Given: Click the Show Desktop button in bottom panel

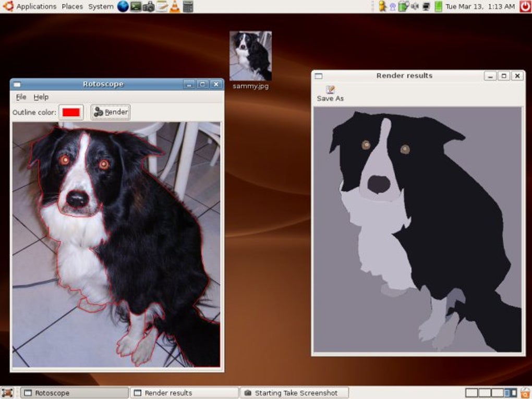Looking at the screenshot, I should (x=7, y=393).
